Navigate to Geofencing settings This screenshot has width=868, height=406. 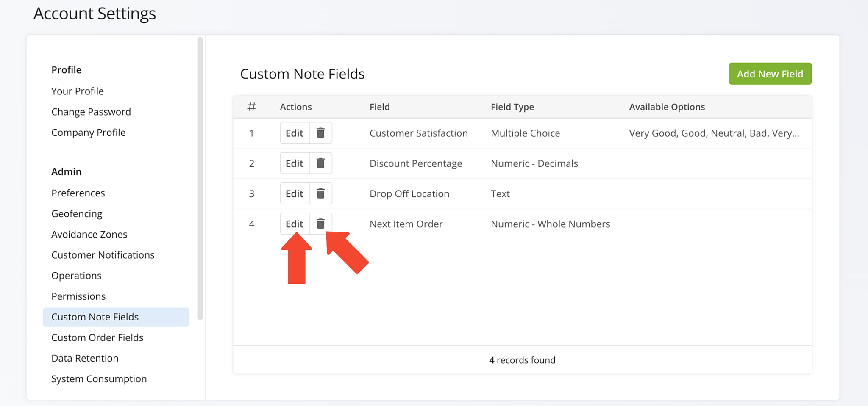77,214
